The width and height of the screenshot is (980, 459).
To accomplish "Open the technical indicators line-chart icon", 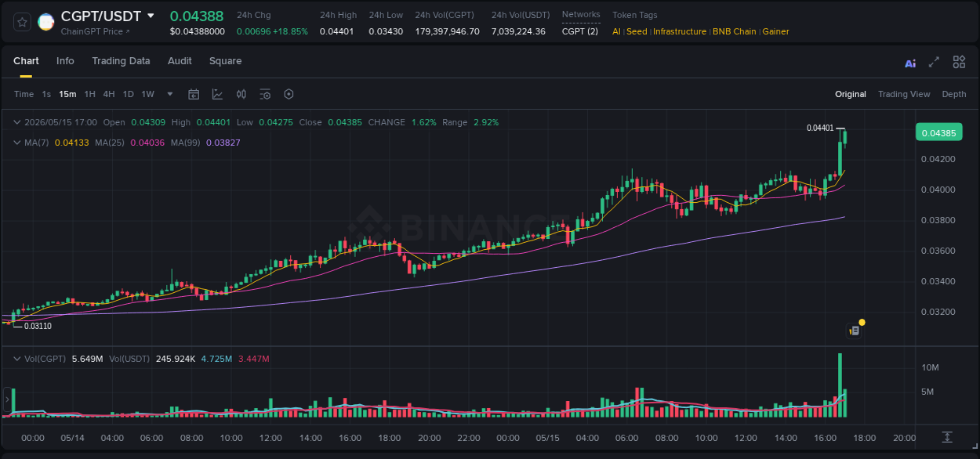I will (217, 94).
